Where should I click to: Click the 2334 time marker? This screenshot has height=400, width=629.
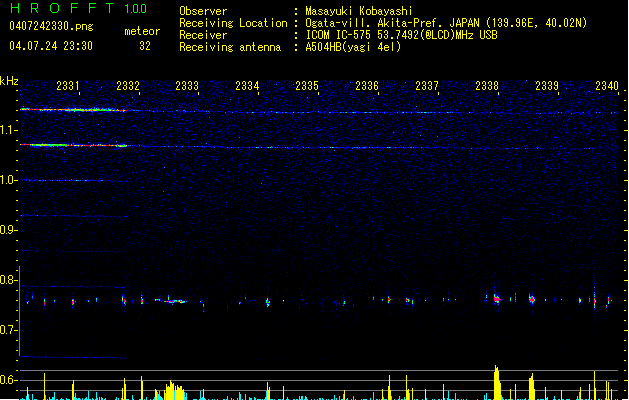point(247,86)
